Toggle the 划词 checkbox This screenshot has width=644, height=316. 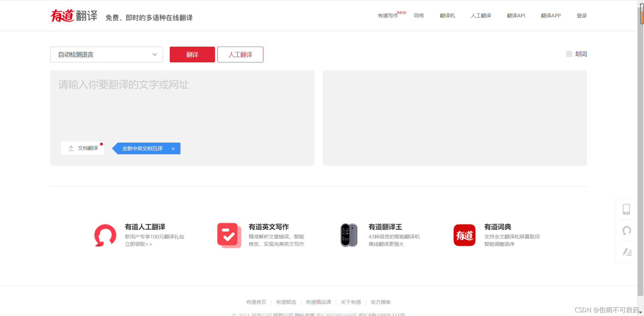point(569,54)
